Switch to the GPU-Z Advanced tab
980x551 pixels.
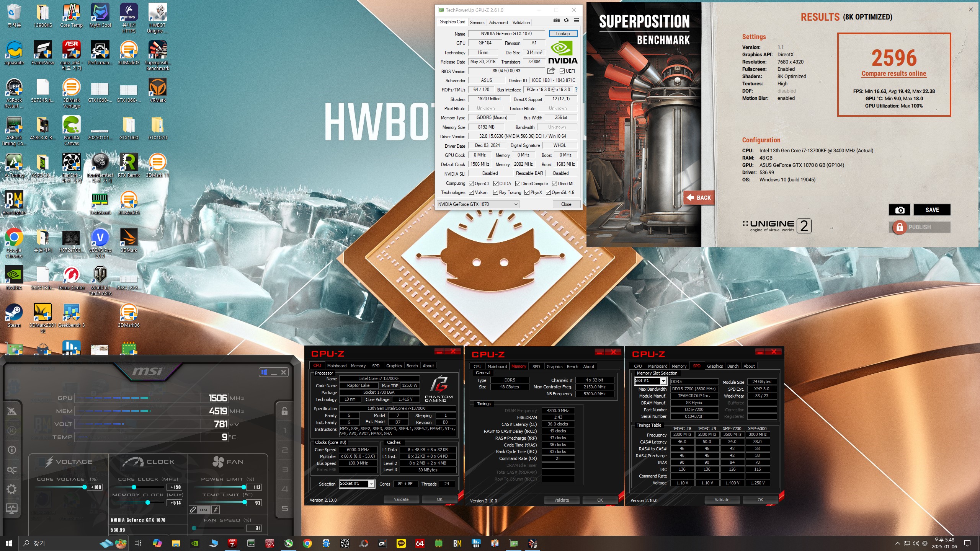498,23
